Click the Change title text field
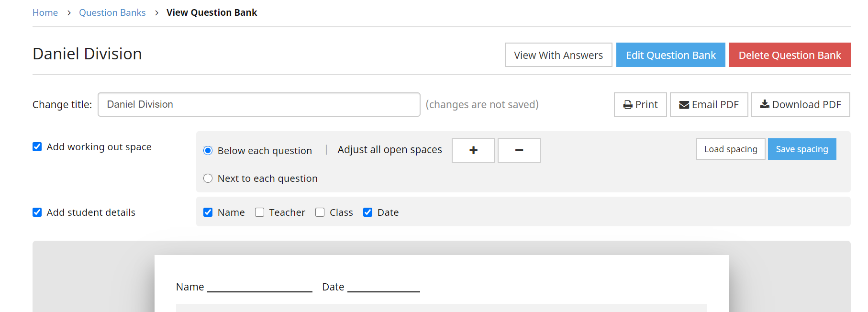Image resolution: width=868 pixels, height=312 pixels. click(x=259, y=104)
